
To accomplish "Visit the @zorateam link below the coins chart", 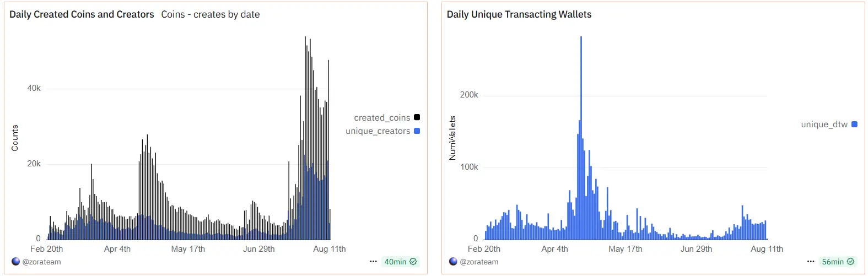I will coord(41,262).
